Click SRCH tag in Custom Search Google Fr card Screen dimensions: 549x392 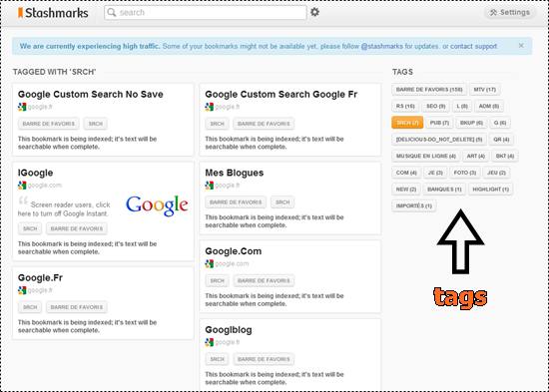pyautogui.click(x=217, y=124)
